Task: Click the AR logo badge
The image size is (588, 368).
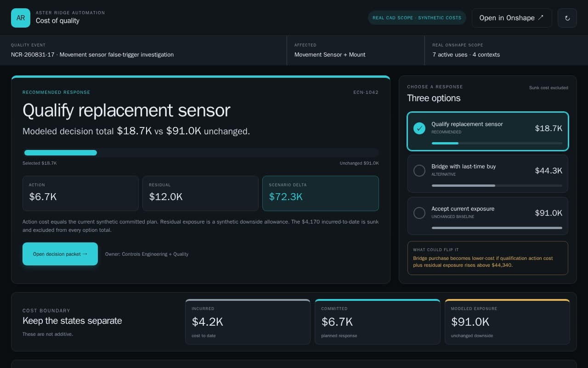Action: click(x=21, y=18)
